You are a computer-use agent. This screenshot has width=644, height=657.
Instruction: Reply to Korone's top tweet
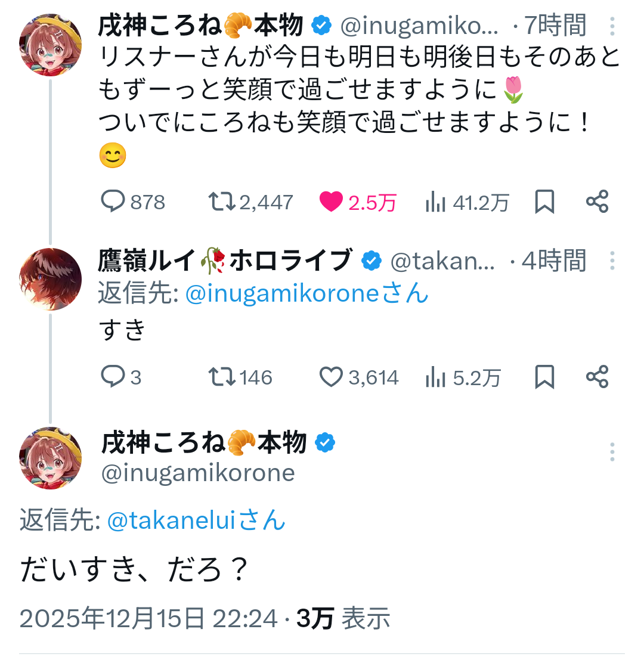point(112,202)
